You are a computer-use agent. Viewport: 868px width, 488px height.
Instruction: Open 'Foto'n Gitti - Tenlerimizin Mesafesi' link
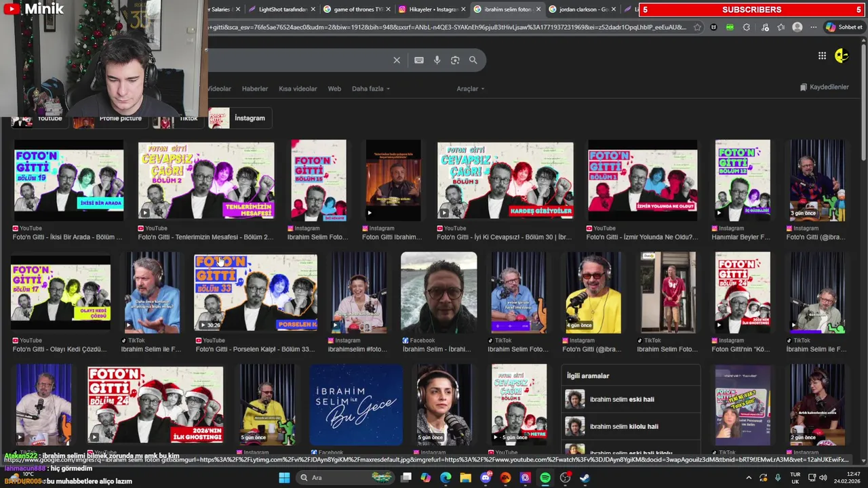[205, 237]
